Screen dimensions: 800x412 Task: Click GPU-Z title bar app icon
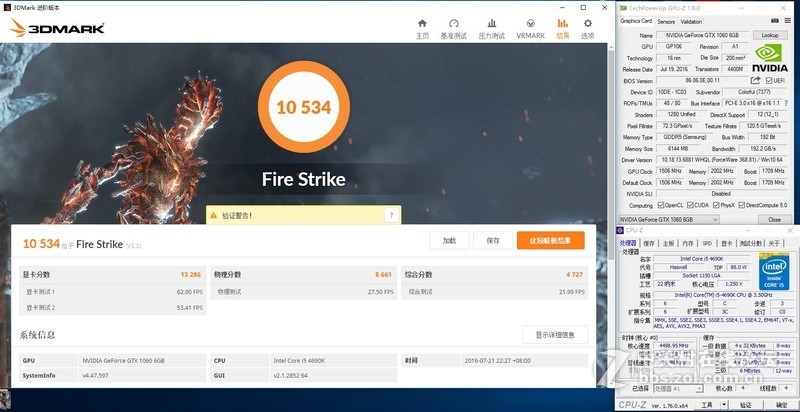(623, 8)
